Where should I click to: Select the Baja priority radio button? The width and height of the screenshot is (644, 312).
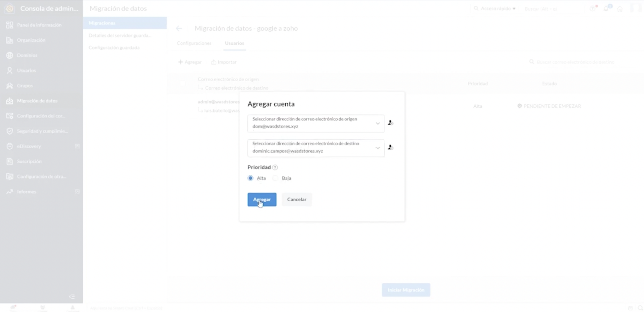coord(275,178)
